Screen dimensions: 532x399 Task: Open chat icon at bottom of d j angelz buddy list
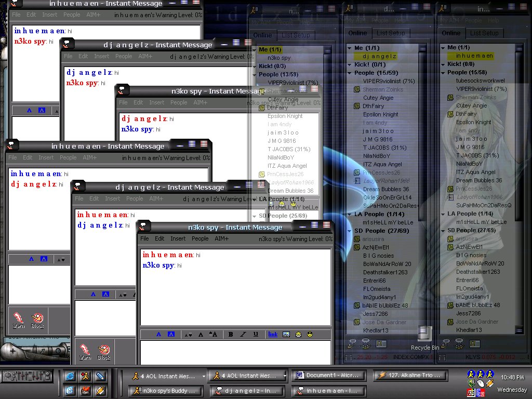[x=366, y=344]
